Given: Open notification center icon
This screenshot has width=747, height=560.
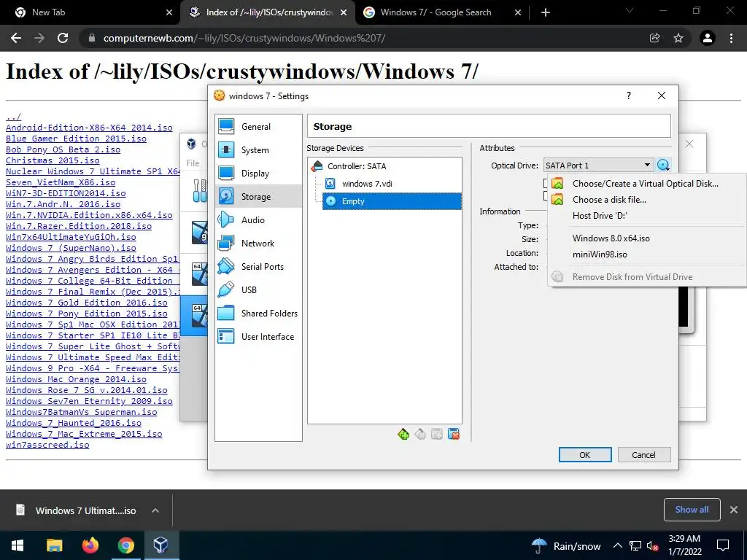Looking at the screenshot, I should pos(723,545).
